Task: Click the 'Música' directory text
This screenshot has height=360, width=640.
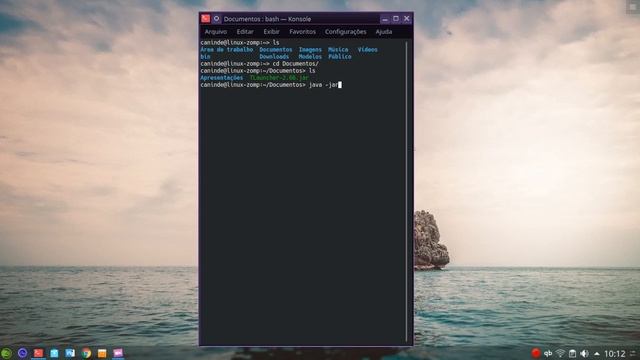Action: (x=338, y=49)
